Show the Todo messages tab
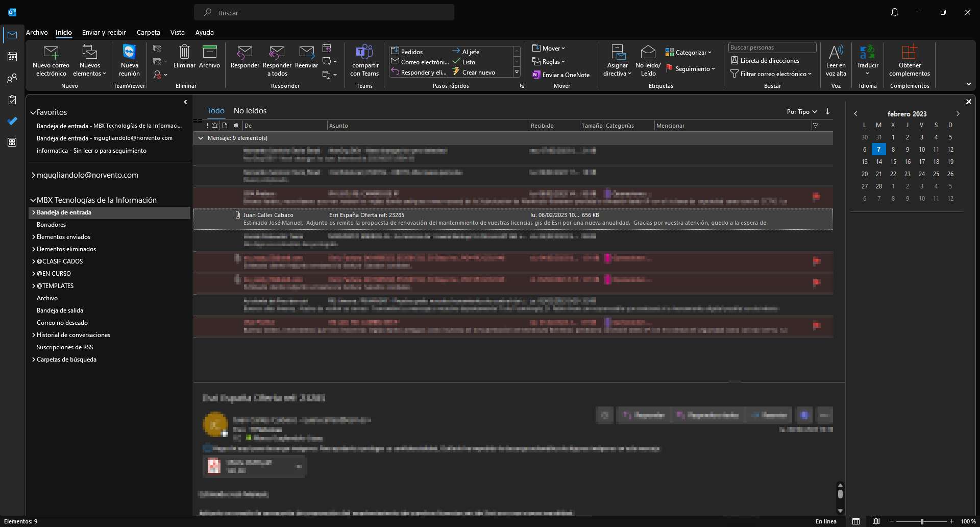 click(x=216, y=111)
